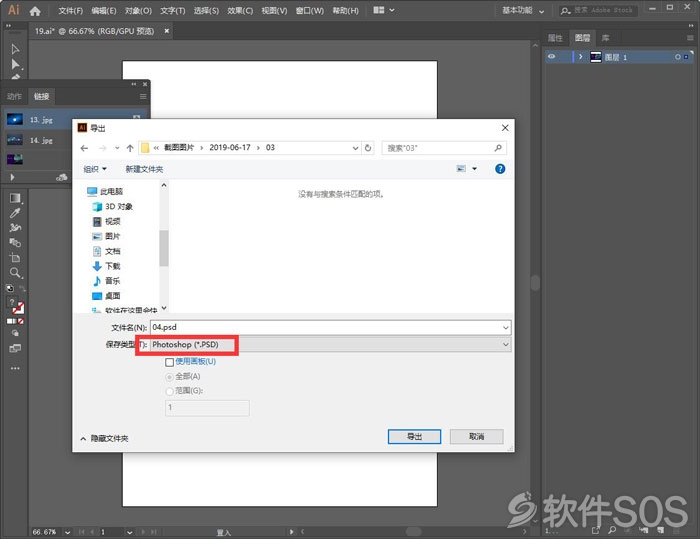The width and height of the screenshot is (700, 539).
Task: Select the Desktop folder in tree
Action: [x=106, y=296]
